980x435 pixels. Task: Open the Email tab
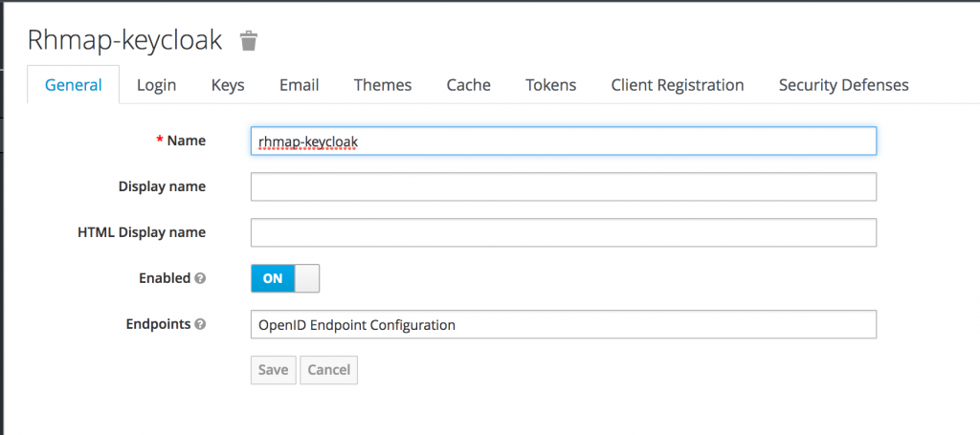[x=299, y=85]
